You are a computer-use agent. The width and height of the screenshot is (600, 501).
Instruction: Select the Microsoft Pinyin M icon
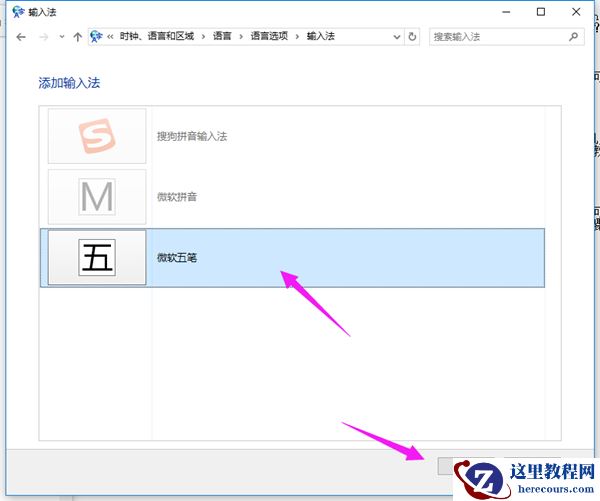coord(97,197)
